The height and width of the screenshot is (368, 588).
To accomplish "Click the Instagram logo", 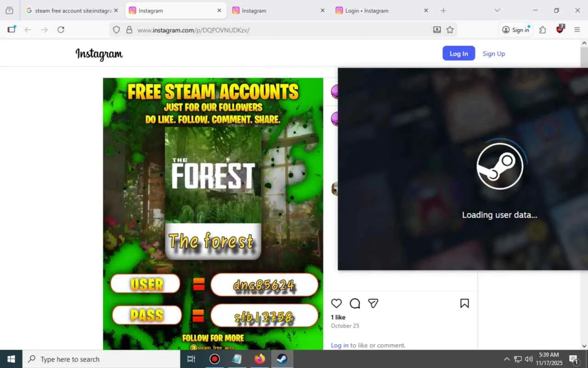I will (x=99, y=54).
